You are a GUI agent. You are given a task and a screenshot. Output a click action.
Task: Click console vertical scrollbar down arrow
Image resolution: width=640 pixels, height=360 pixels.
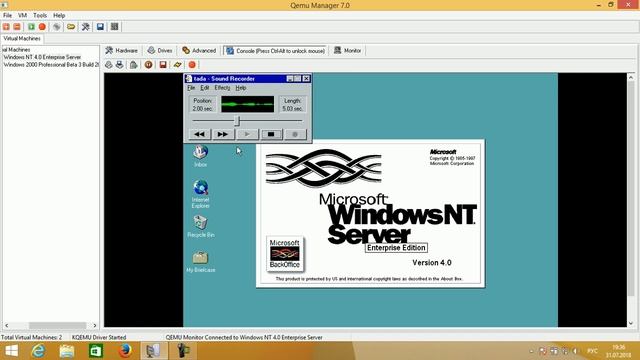[x=631, y=323]
